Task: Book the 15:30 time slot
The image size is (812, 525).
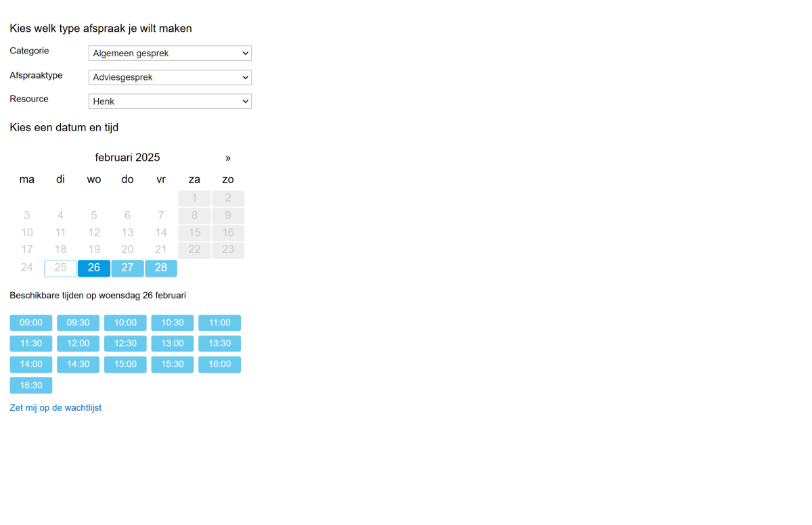Action: [173, 365]
